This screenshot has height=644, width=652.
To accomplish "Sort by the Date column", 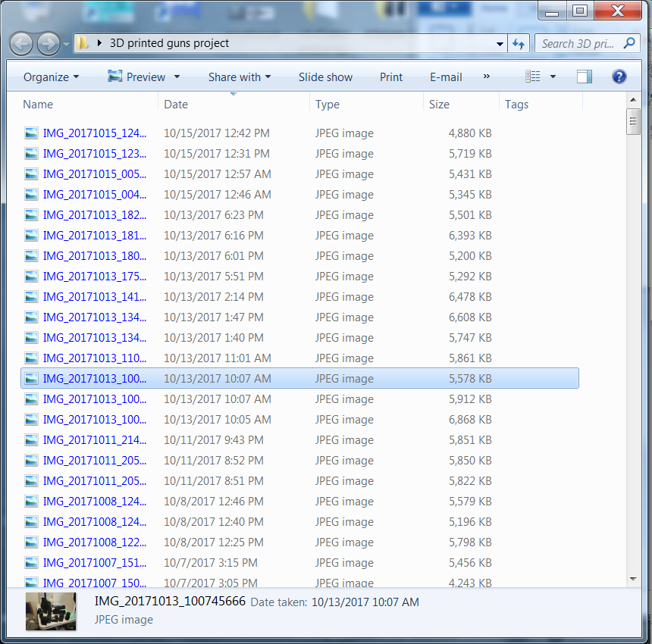I will pos(176,105).
